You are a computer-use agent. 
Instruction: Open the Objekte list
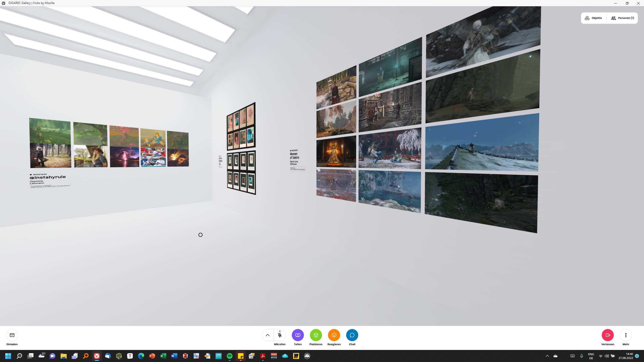(x=593, y=18)
